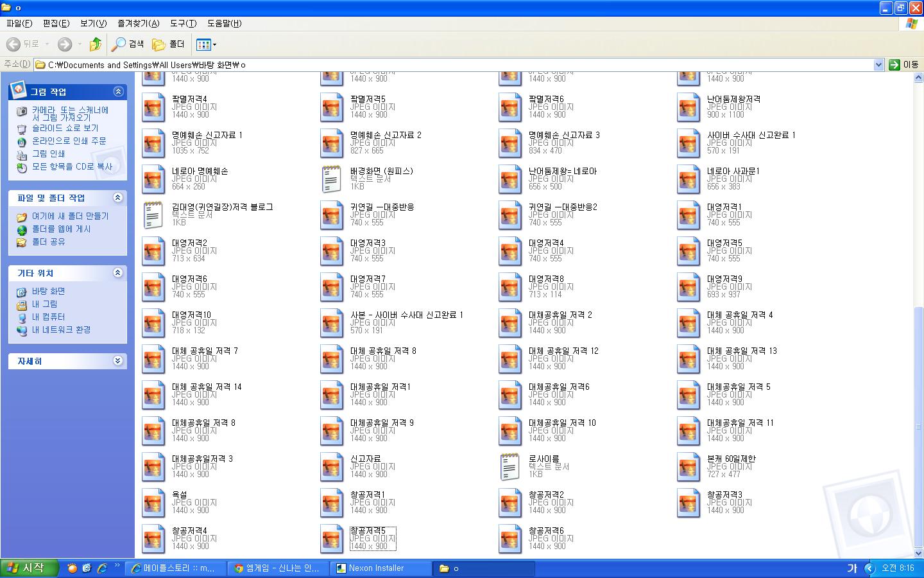Click 슬라이드 쇼로 보기 link
This screenshot has height=578, width=924.
coord(65,128)
